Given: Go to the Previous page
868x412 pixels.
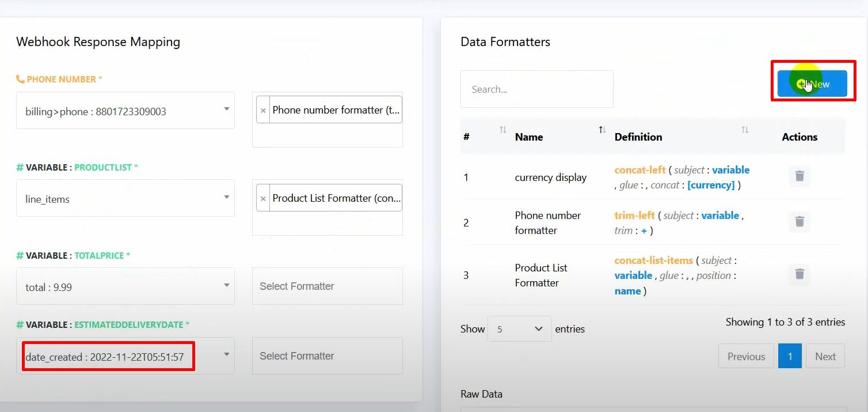Looking at the screenshot, I should click(746, 356).
